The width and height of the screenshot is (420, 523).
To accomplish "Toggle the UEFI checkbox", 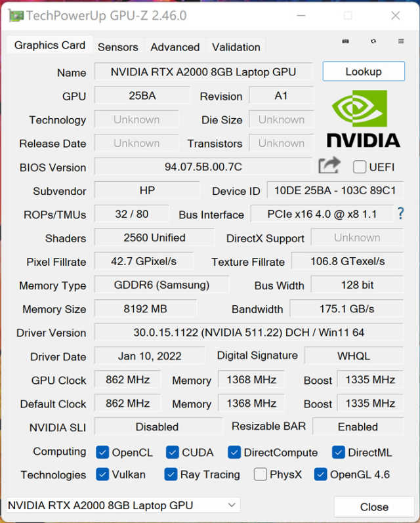I will click(360, 167).
